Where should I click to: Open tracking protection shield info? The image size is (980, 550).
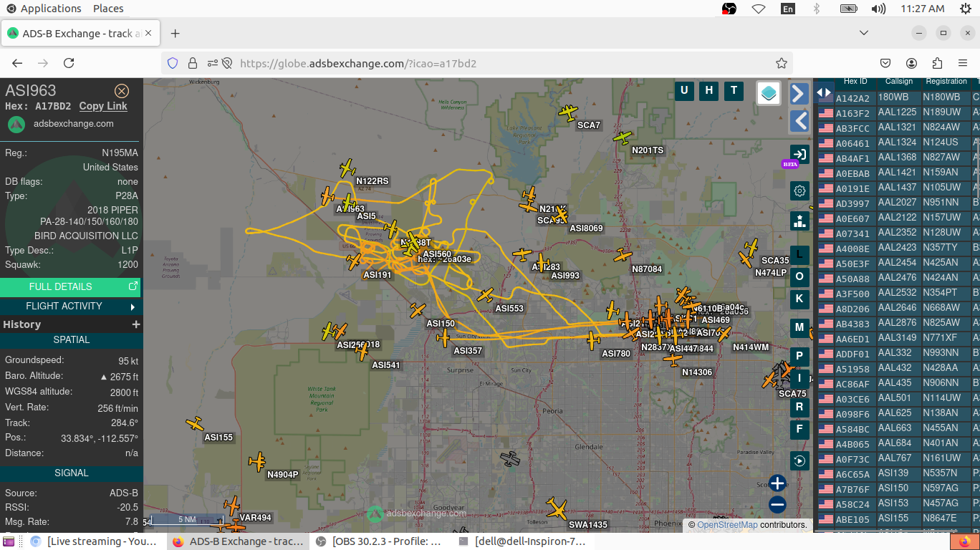tap(172, 63)
